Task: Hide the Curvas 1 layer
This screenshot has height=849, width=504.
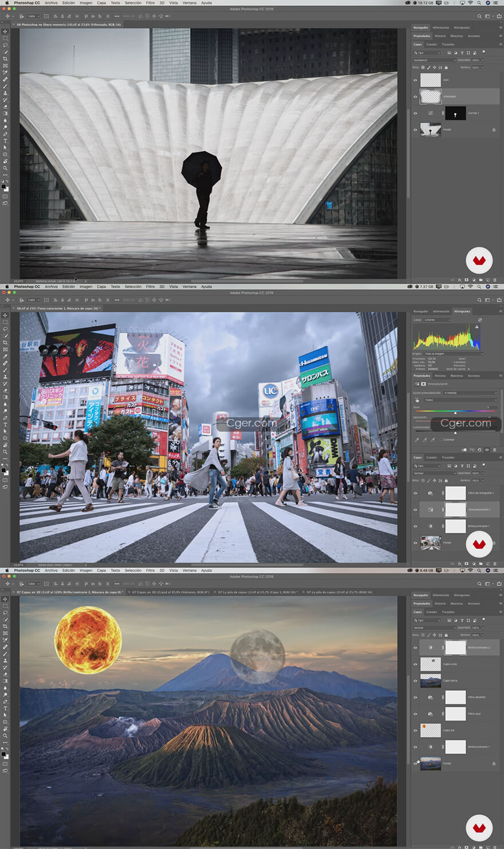Action: pyautogui.click(x=416, y=113)
